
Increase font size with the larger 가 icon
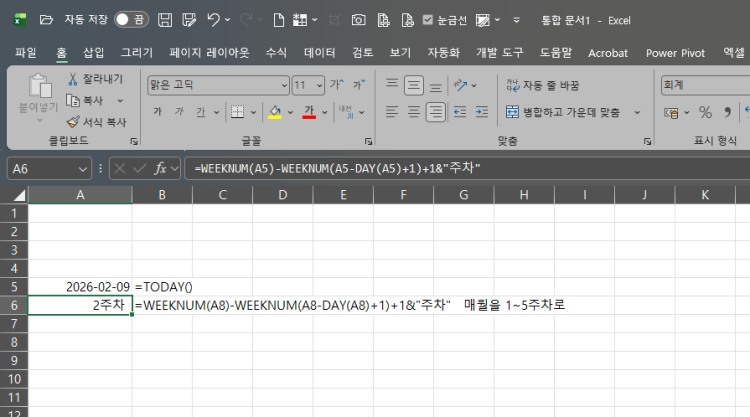tap(337, 85)
